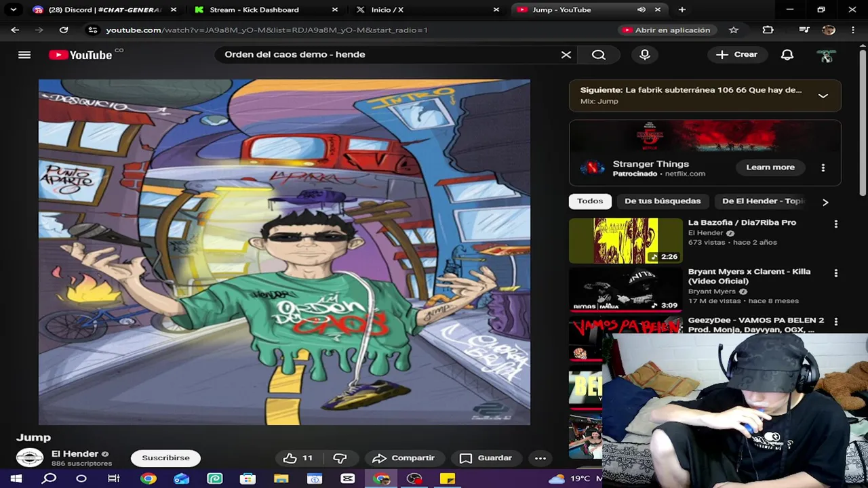Switch to Inicio / X tab

click(427, 9)
